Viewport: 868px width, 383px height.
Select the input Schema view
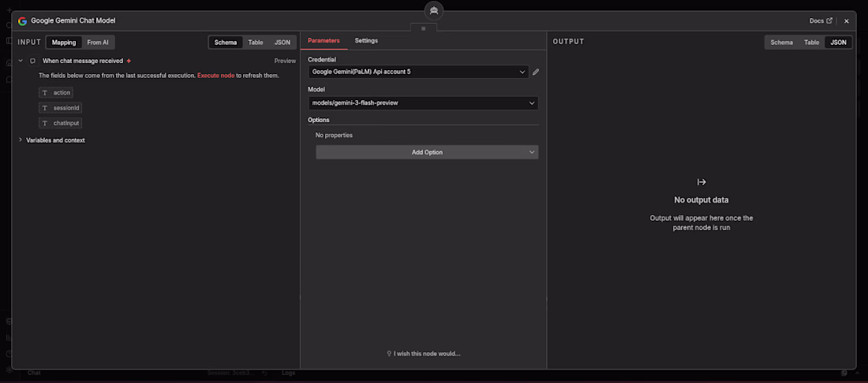click(226, 42)
